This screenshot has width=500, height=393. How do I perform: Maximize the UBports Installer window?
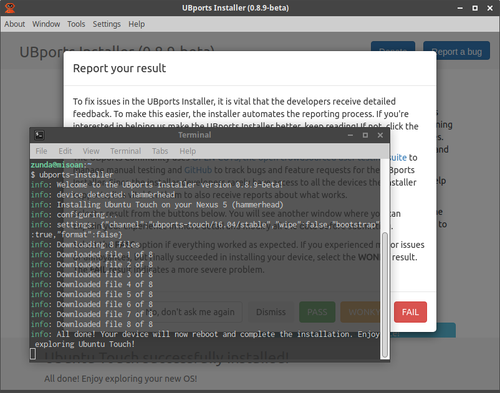(475, 8)
